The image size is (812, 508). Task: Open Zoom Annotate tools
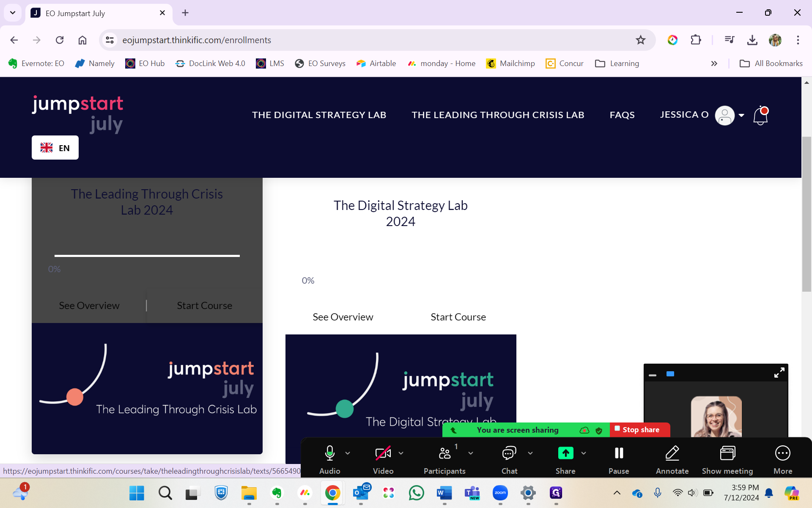672,460
